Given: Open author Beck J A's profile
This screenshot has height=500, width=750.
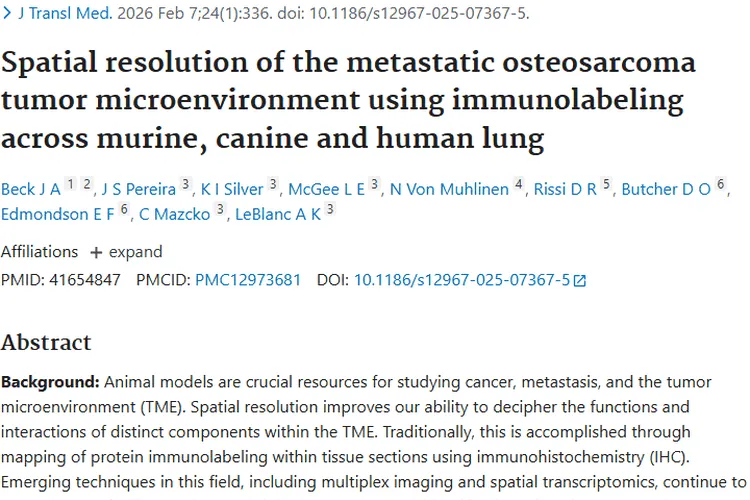Looking at the screenshot, I should tap(31, 189).
